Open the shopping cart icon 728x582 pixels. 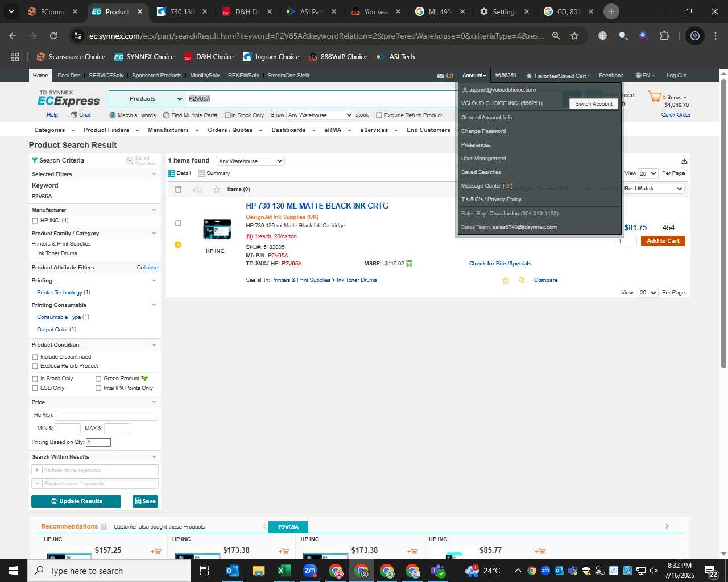654,97
